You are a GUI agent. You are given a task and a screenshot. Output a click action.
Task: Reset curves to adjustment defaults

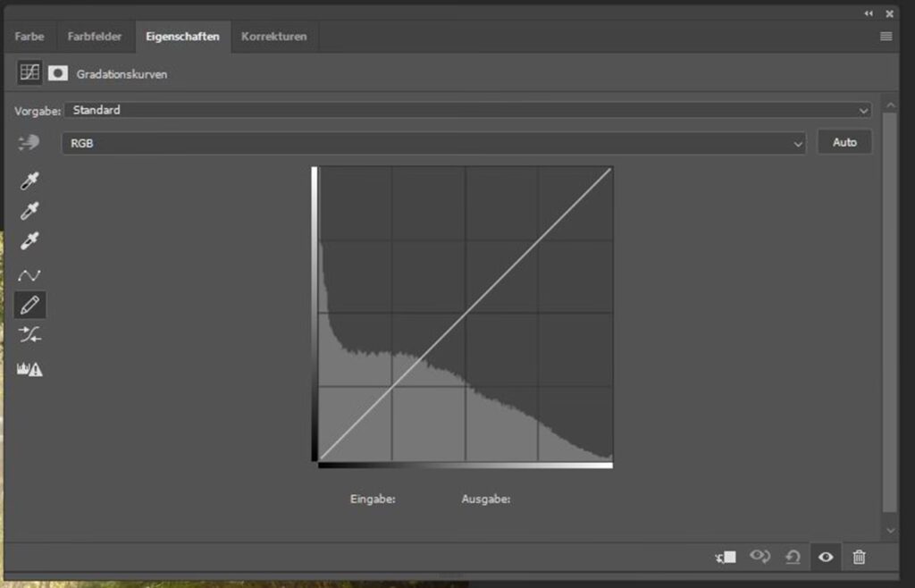pos(793,558)
